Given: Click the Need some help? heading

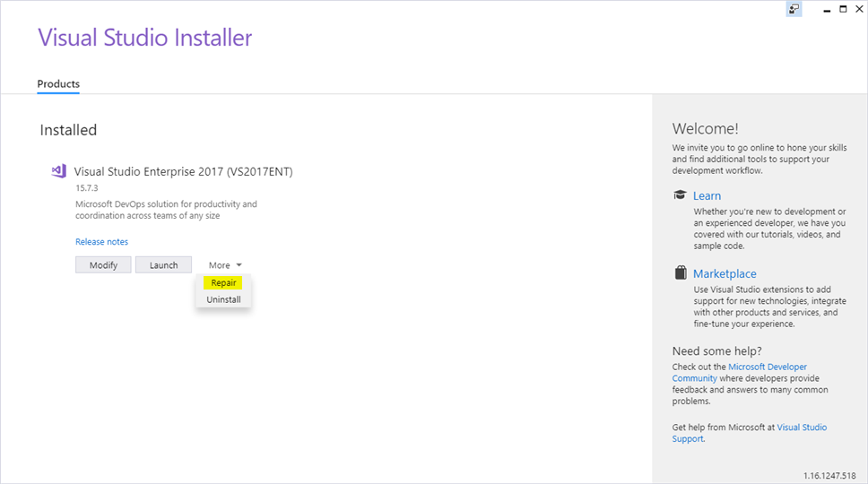Looking at the screenshot, I should [x=716, y=351].
